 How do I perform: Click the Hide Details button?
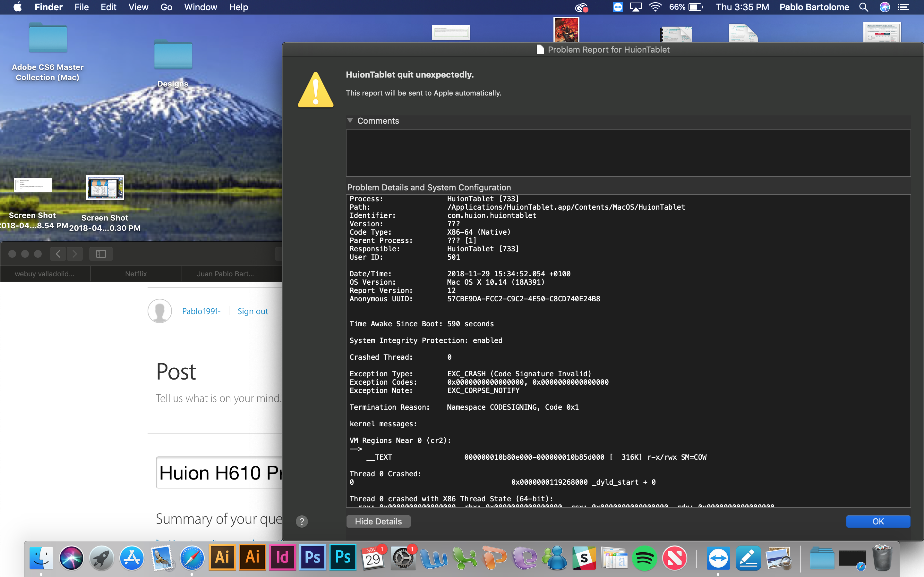(378, 521)
